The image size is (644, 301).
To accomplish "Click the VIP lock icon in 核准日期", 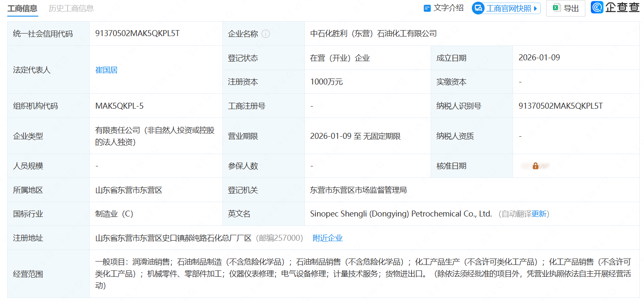I will (535, 166).
